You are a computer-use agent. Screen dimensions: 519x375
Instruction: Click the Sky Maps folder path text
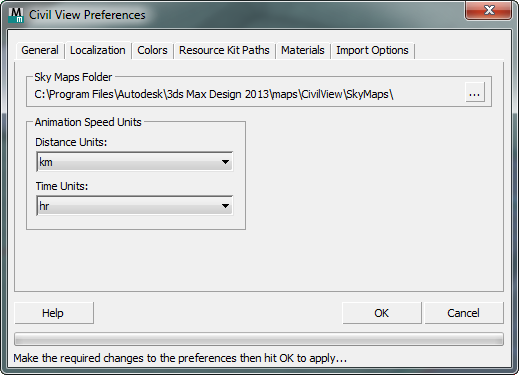[x=214, y=94]
